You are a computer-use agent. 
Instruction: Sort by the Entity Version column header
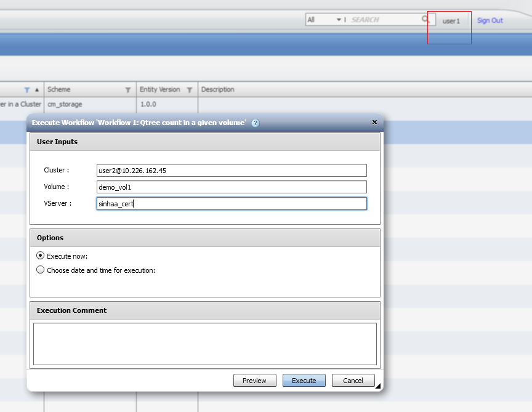tap(160, 89)
